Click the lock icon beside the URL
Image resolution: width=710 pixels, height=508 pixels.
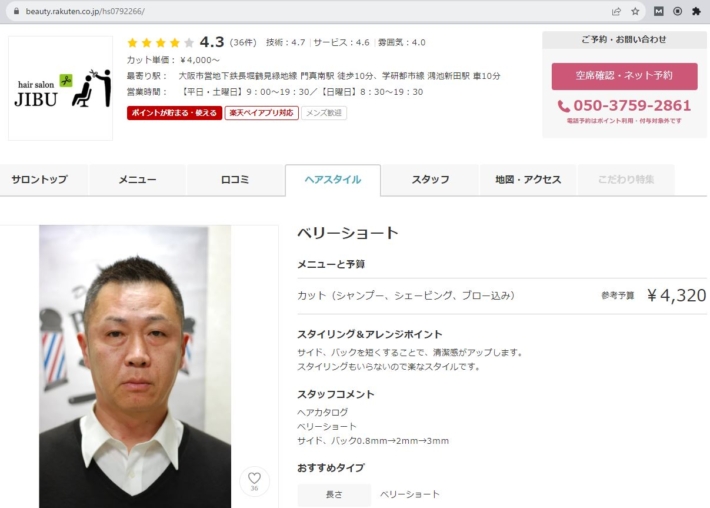pos(16,11)
